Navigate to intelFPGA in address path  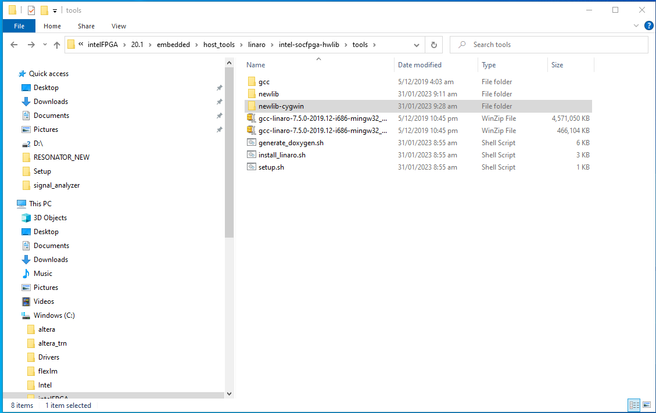click(102, 45)
